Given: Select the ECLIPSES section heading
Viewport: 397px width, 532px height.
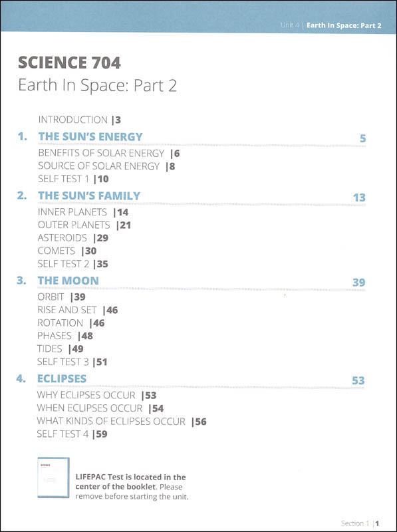Looking at the screenshot, I should 62,378.
